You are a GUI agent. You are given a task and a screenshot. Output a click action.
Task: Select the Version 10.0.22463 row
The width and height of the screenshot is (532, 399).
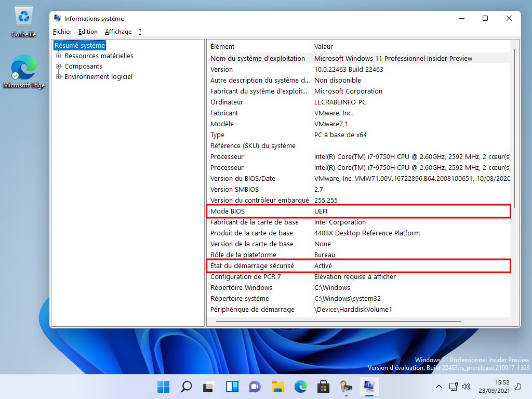(358, 69)
